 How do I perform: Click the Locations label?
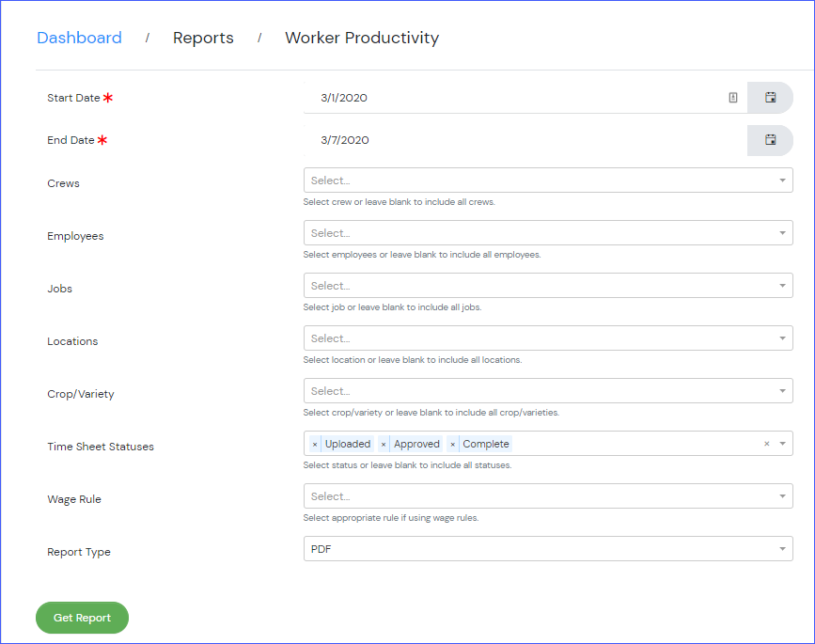[72, 341]
